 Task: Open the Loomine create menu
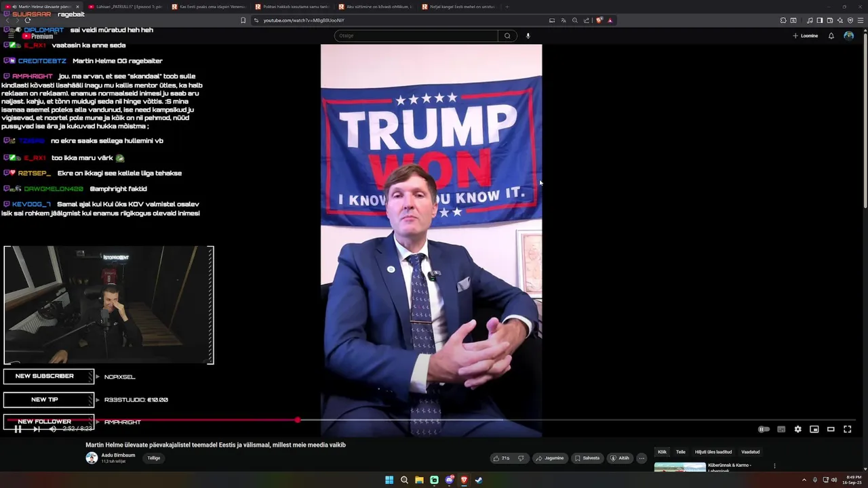pos(805,36)
